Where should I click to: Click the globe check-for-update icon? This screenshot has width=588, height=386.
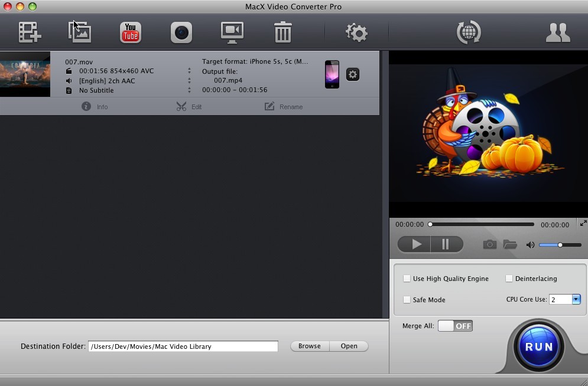point(469,32)
